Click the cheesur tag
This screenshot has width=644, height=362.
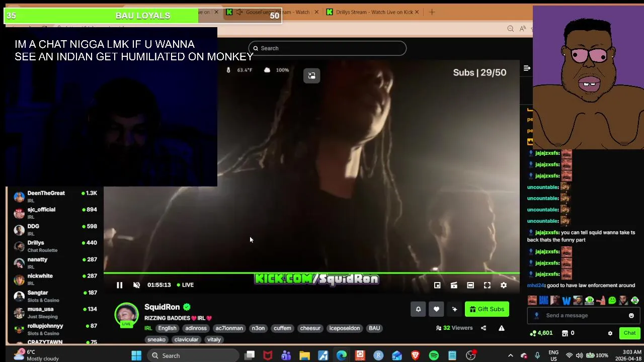(x=310, y=328)
